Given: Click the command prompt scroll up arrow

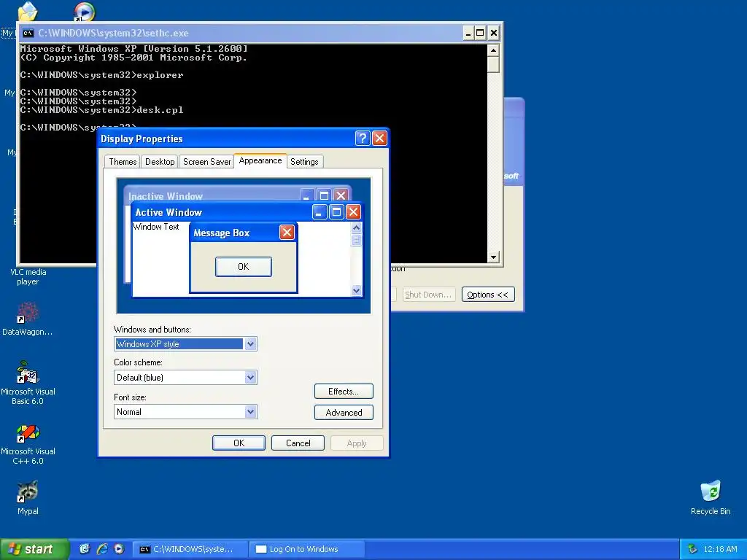Looking at the screenshot, I should (x=493, y=50).
